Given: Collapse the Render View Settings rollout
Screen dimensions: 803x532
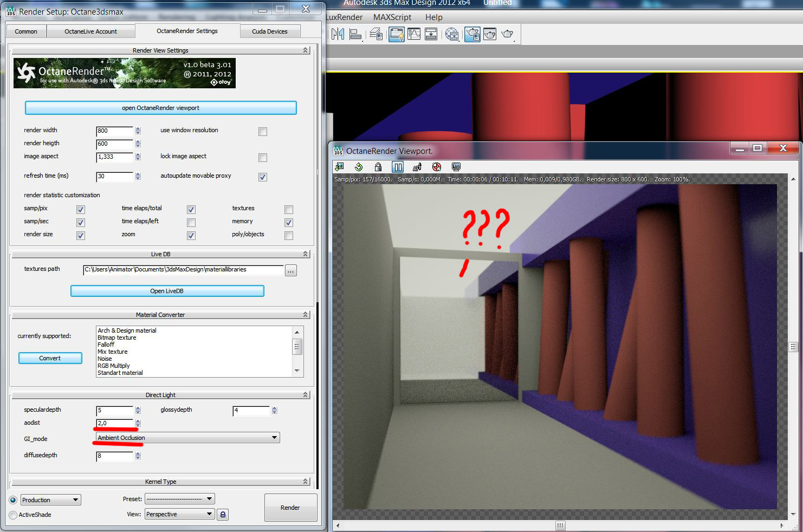Looking at the screenshot, I should pyautogui.click(x=160, y=50).
